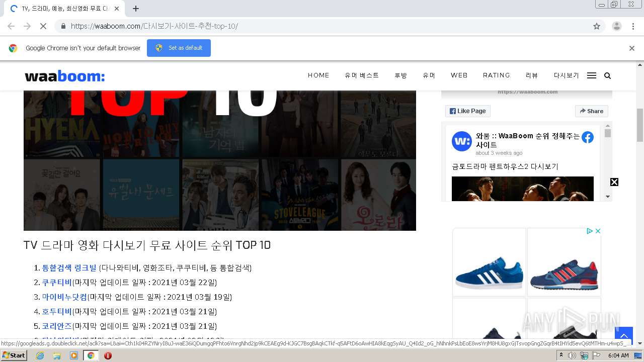Go forward to the next page

27,26
